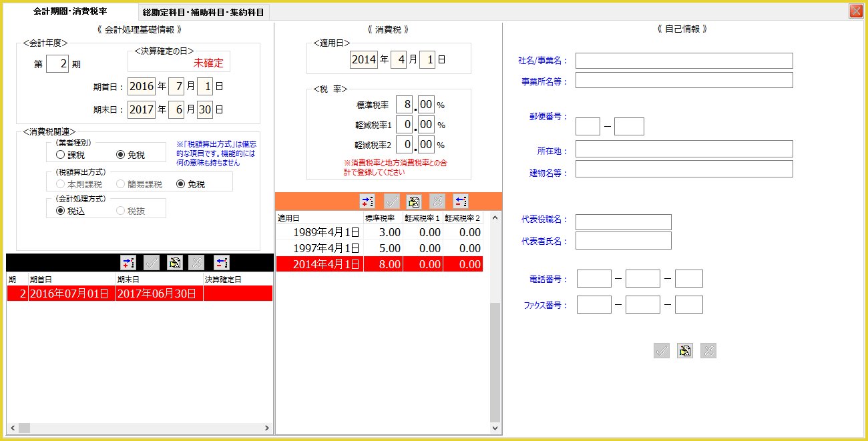Add a new consumption tax rate row
The height and width of the screenshot is (441, 868).
(367, 201)
